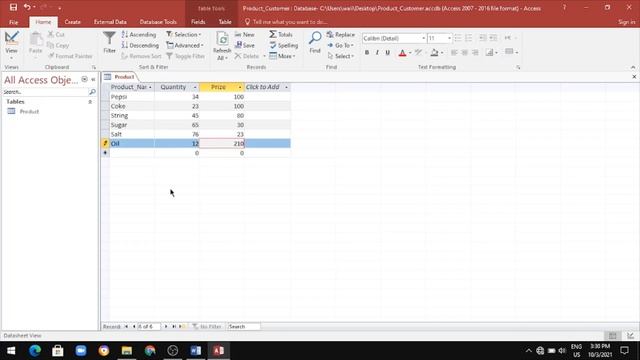The width and height of the screenshot is (640, 360).
Task: Open the File tab
Action: click(13, 22)
